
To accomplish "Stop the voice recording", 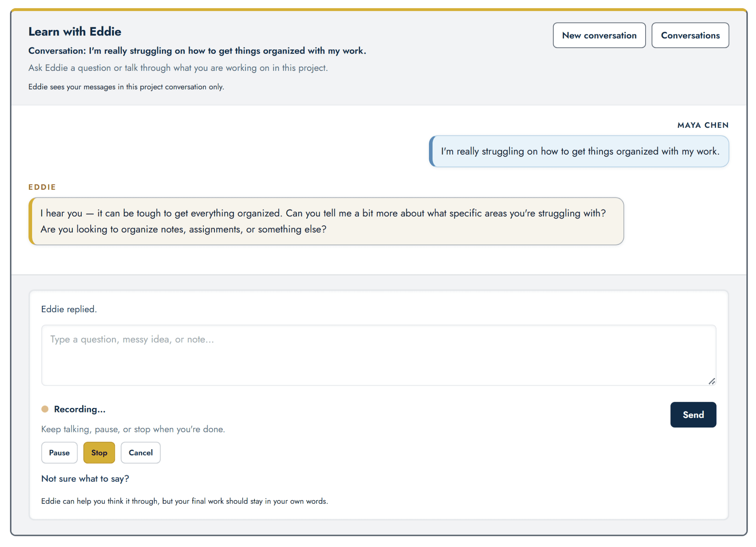I will 99,453.
